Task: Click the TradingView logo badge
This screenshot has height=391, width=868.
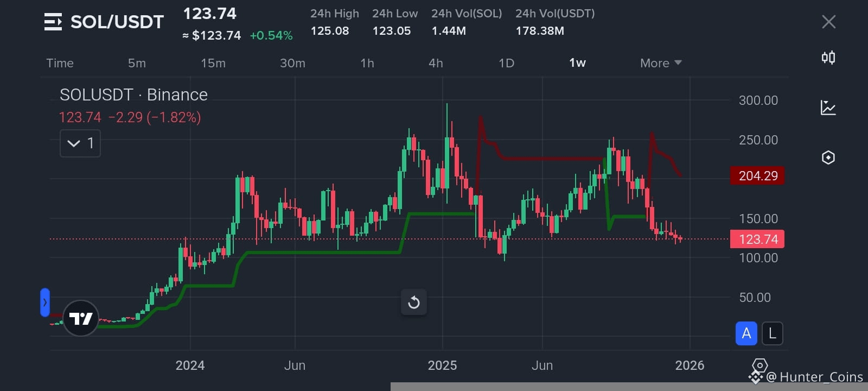Action: [81, 318]
